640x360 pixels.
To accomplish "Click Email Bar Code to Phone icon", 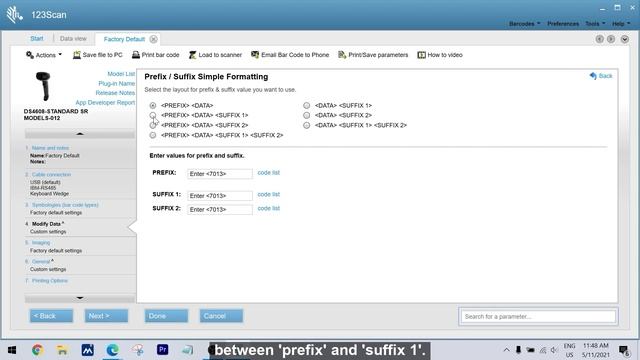I will click(255, 55).
